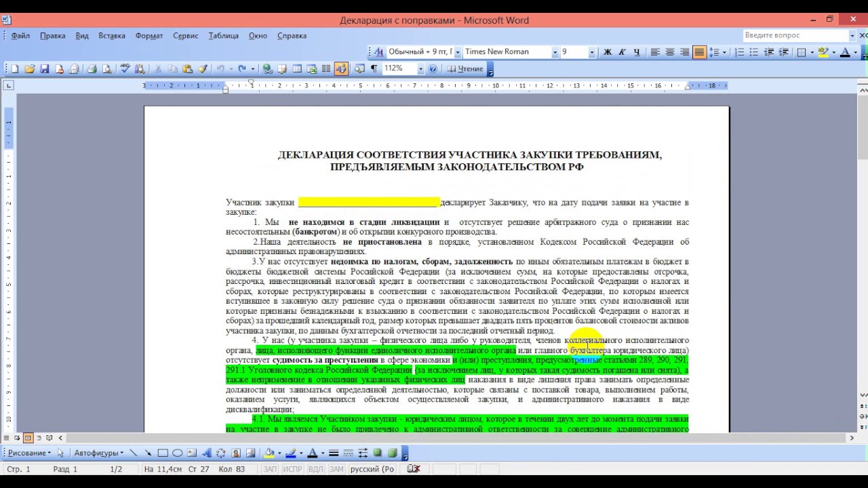Insert a hyperlink using the globe icon
Viewport: 868px width, 488px height.
pos(267,68)
